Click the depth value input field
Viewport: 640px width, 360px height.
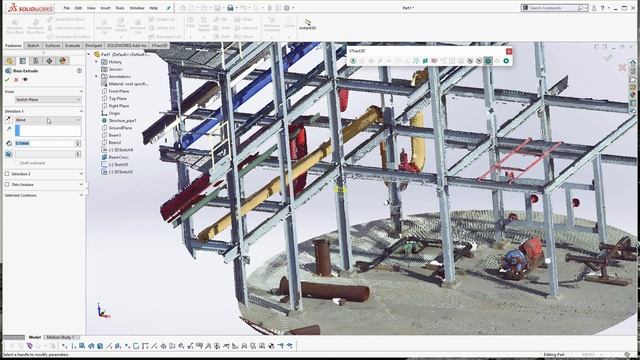click(x=45, y=143)
